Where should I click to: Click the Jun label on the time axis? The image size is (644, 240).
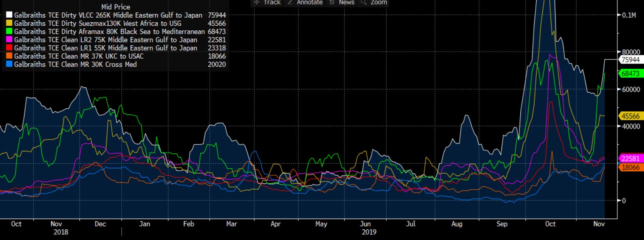coord(365,224)
